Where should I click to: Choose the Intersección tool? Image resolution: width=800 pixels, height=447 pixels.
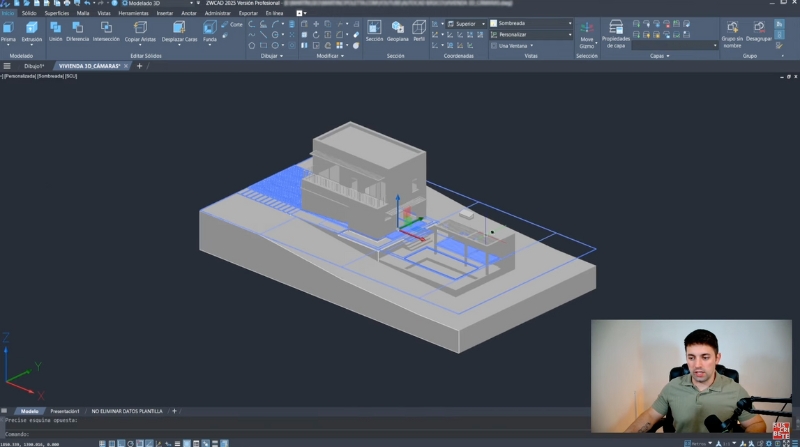(x=106, y=29)
